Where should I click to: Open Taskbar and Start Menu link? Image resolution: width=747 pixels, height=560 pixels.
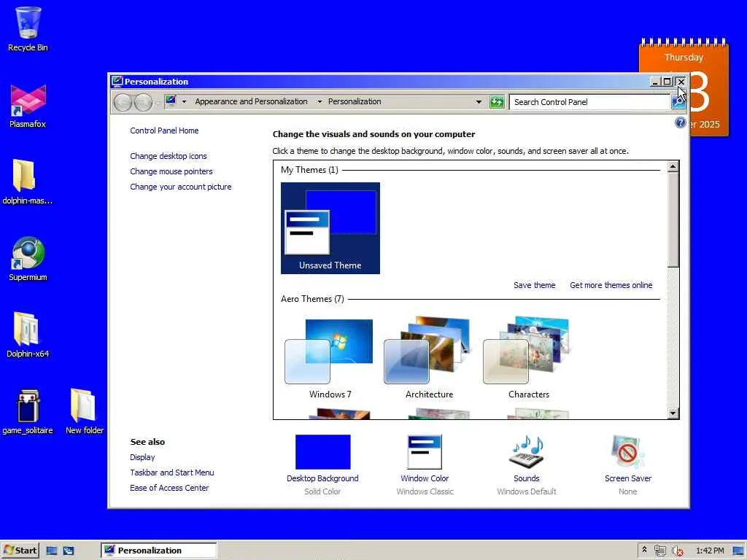[x=172, y=472]
